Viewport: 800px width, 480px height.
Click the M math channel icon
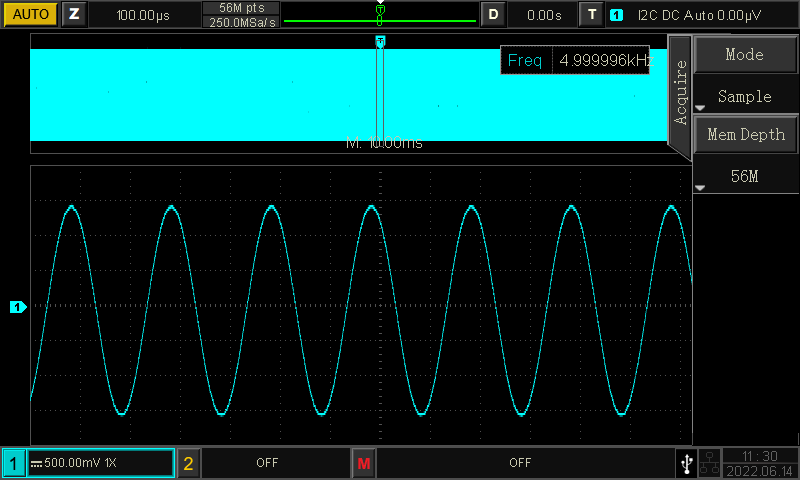pos(363,463)
